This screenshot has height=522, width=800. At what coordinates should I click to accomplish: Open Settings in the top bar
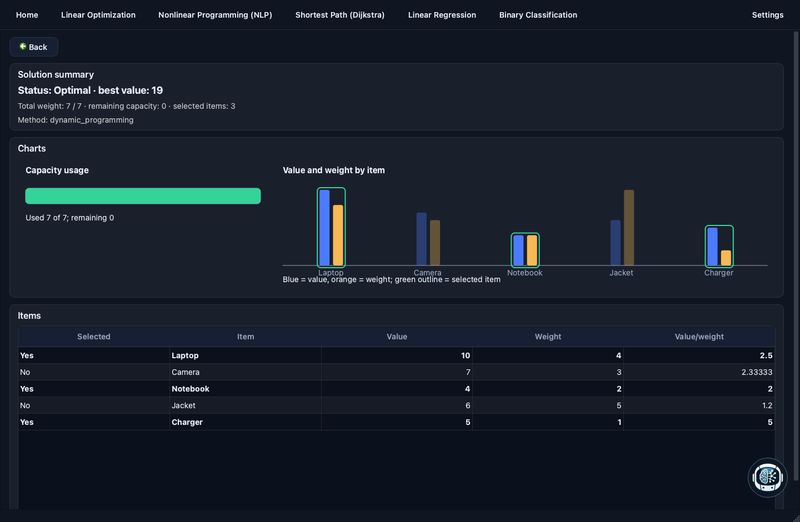pos(767,15)
